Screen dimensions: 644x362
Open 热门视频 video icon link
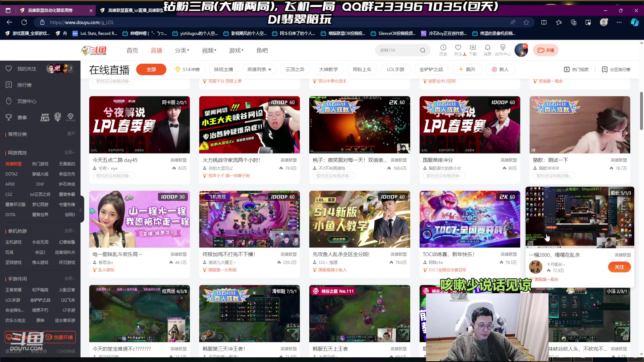[x=576, y=69]
